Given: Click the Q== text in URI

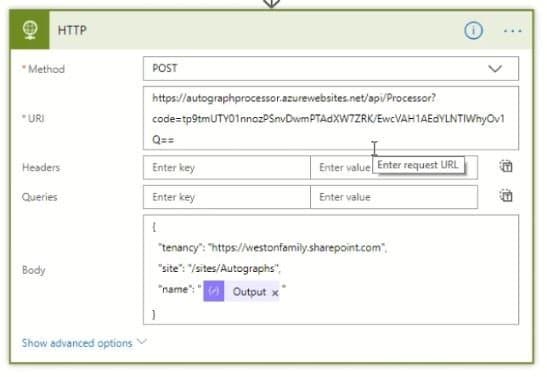Looking at the screenshot, I should coord(163,140).
